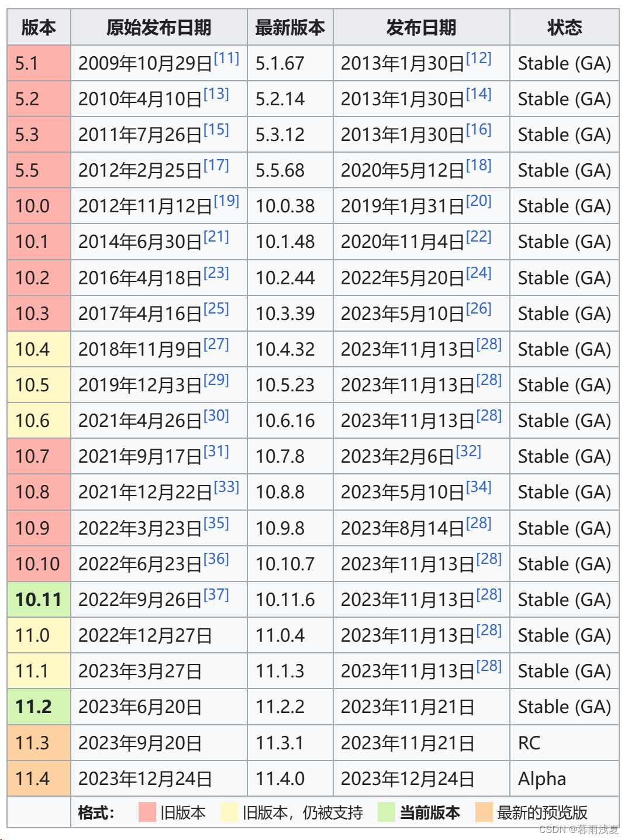The image size is (628, 840).
Task: Click the 状态 column header
Action: tap(564, 27)
